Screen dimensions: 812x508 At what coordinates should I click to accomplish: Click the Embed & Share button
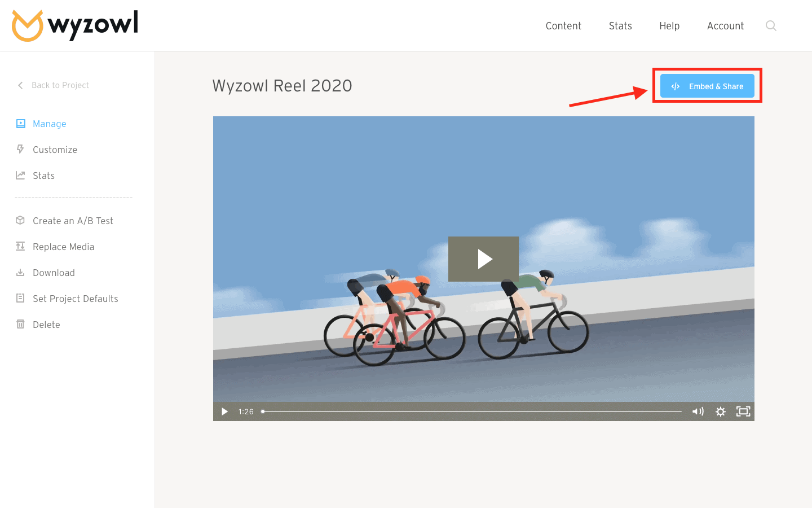[707, 86]
